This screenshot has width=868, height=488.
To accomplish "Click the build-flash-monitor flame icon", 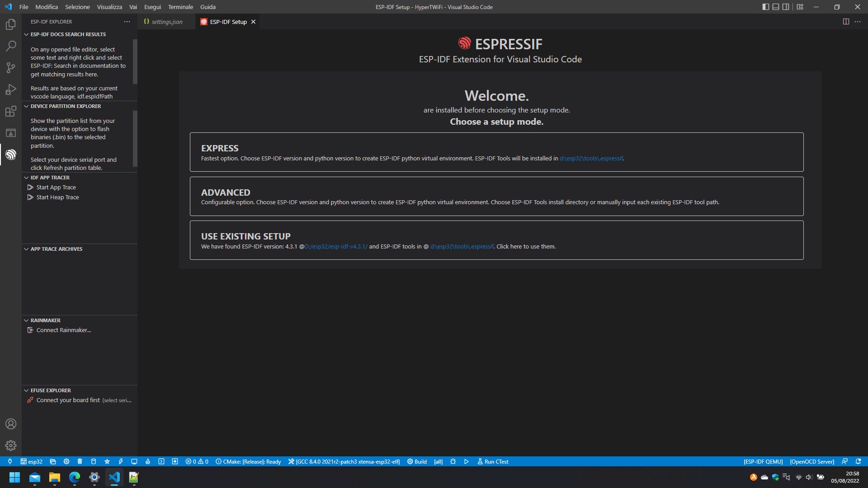I will coord(148,462).
